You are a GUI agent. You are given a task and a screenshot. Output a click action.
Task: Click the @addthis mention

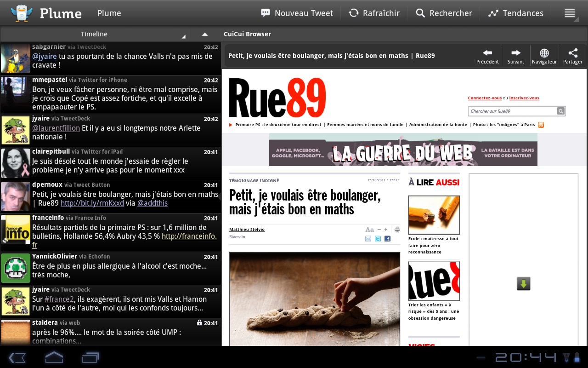(x=153, y=203)
